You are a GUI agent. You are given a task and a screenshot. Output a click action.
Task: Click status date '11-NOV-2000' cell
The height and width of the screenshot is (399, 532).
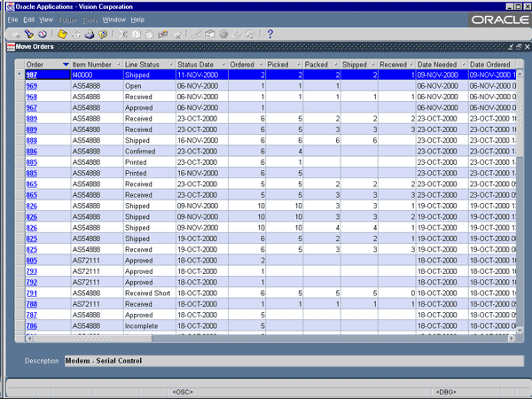pyautogui.click(x=202, y=75)
